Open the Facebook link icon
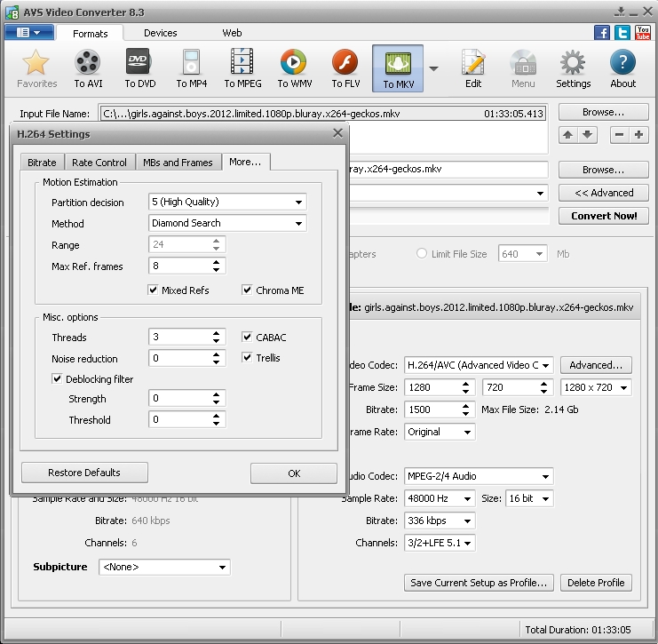The image size is (658, 644). tap(602, 32)
